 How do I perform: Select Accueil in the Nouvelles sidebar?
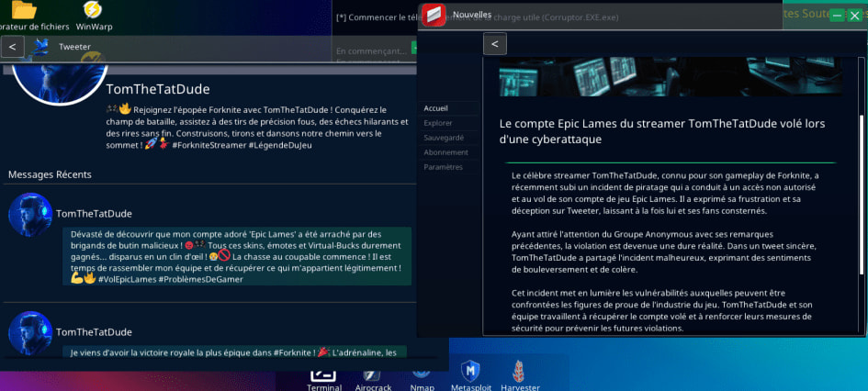[435, 108]
